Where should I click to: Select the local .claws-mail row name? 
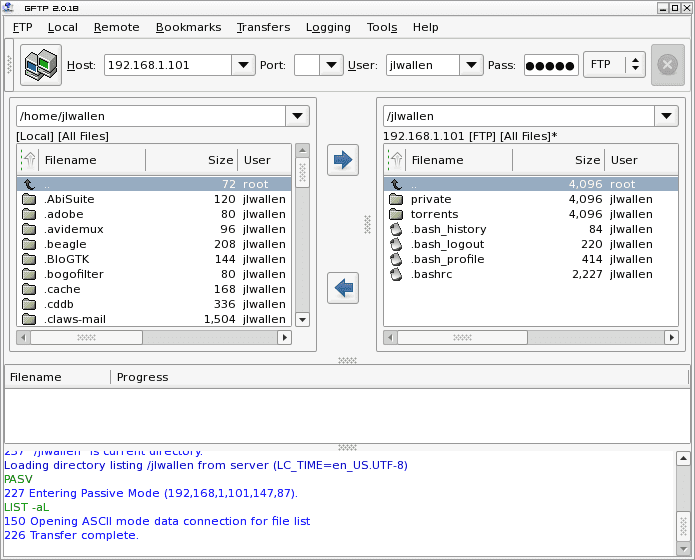(x=74, y=319)
